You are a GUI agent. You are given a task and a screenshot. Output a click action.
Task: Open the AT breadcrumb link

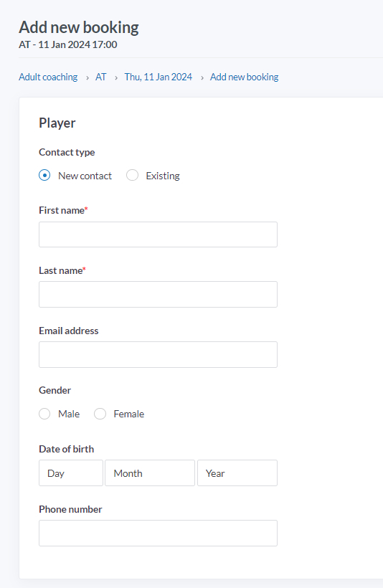100,77
